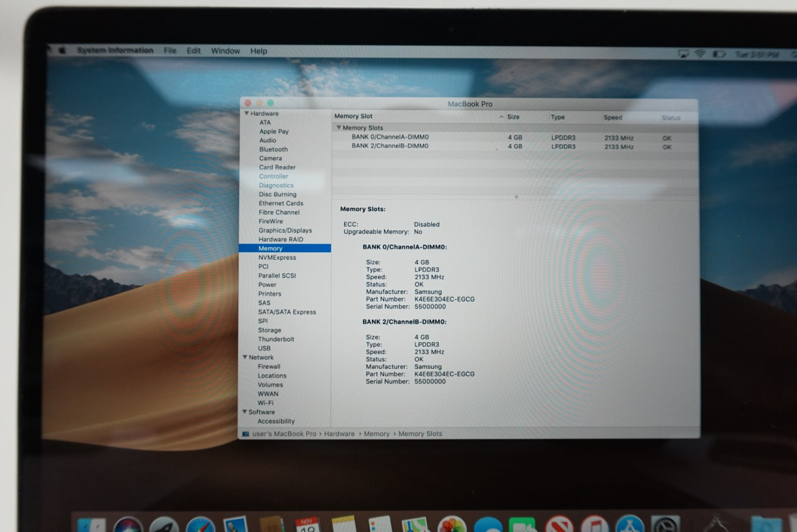This screenshot has height=532, width=797.
Task: Collapse the Network section triangle
Action: (x=245, y=357)
